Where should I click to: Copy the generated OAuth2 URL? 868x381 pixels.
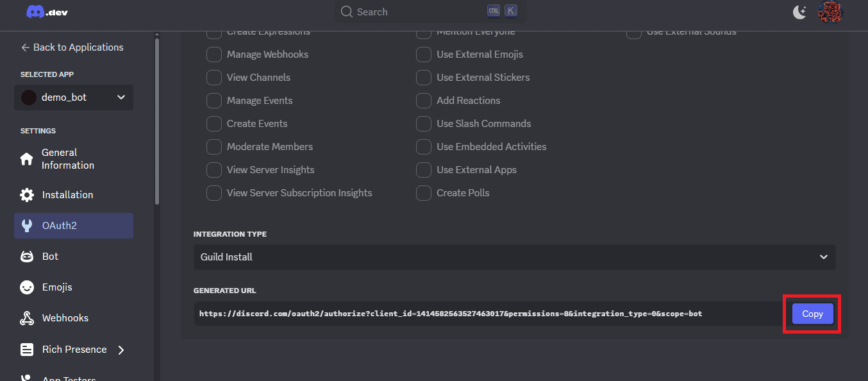click(812, 314)
